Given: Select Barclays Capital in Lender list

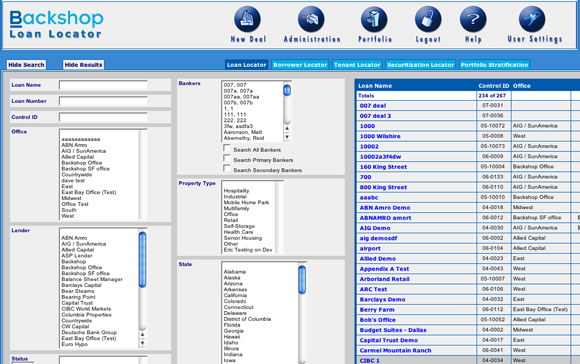Looking at the screenshot, I should point(81,285).
